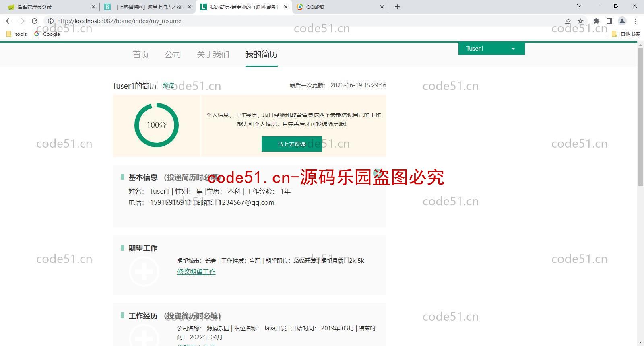Click the 期望月薪 2k-5k text
The image size is (644, 346).
tap(343, 261)
